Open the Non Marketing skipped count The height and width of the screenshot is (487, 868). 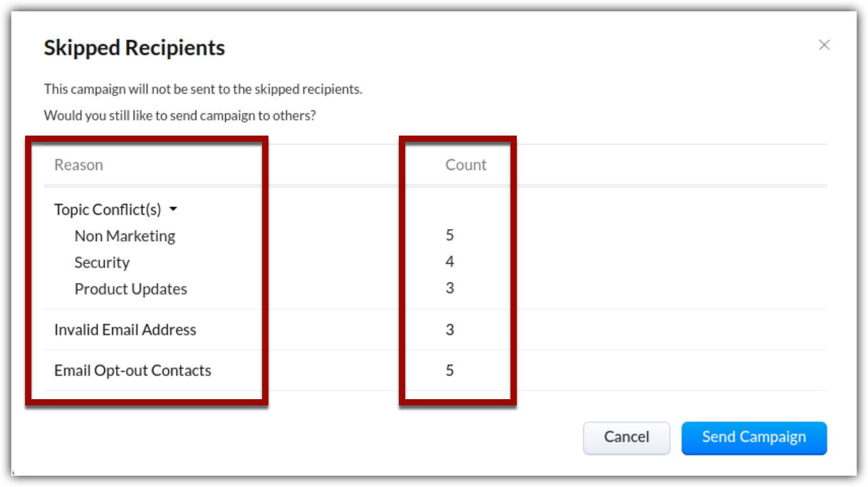click(450, 235)
